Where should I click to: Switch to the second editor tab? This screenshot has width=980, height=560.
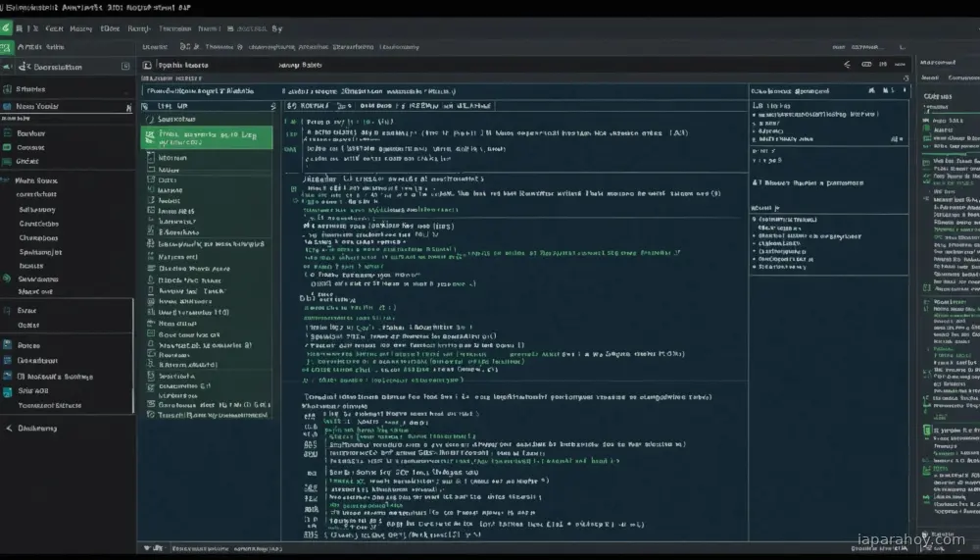pos(300,65)
